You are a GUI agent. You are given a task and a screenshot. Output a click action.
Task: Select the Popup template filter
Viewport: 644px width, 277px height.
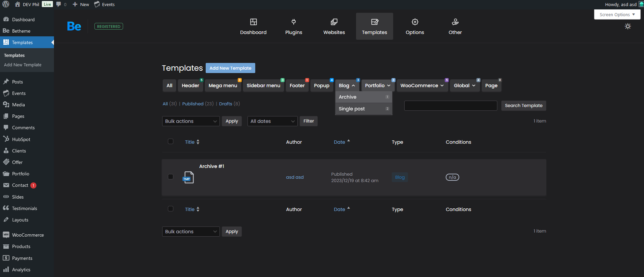click(322, 85)
